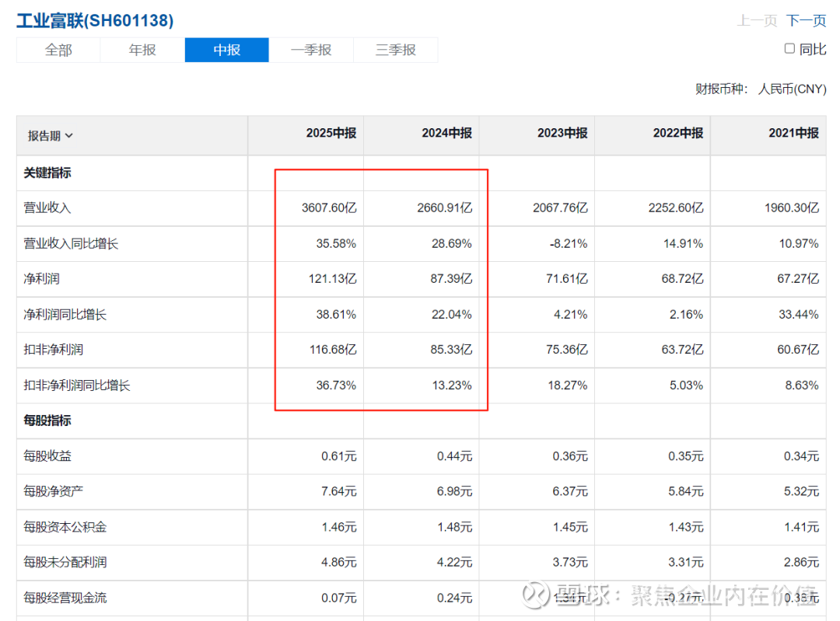Click the 2067.76亿 revenue value
This screenshot has width=840, height=621.
[x=560, y=208]
